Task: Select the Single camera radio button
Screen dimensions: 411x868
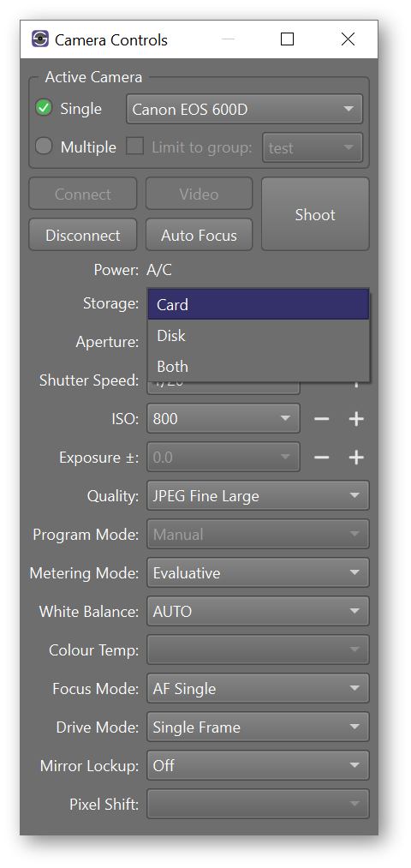Action: tap(44, 108)
